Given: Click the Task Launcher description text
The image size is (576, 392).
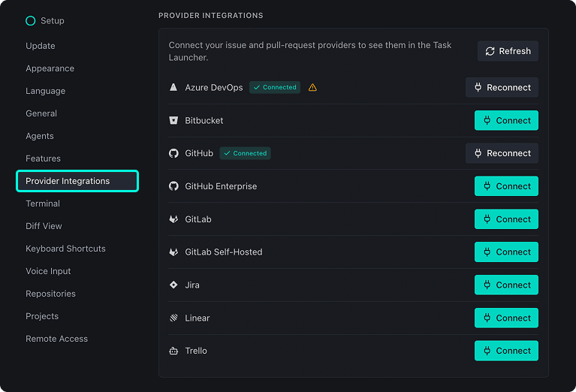Looking at the screenshot, I should pyautogui.click(x=310, y=51).
